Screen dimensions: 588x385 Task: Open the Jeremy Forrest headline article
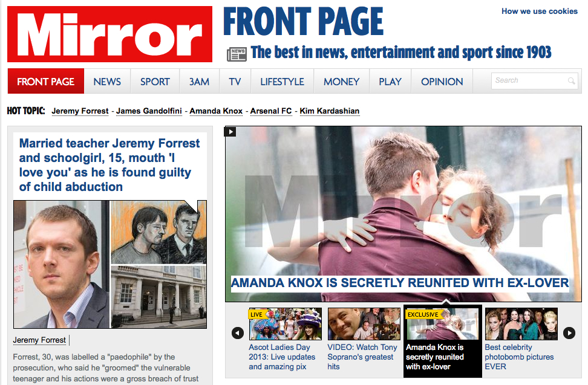[109, 165]
